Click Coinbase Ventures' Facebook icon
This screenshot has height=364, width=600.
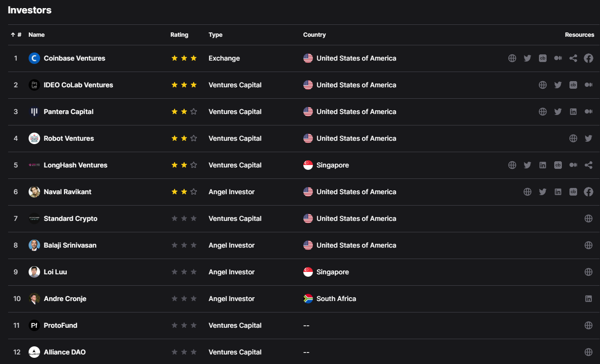589,58
